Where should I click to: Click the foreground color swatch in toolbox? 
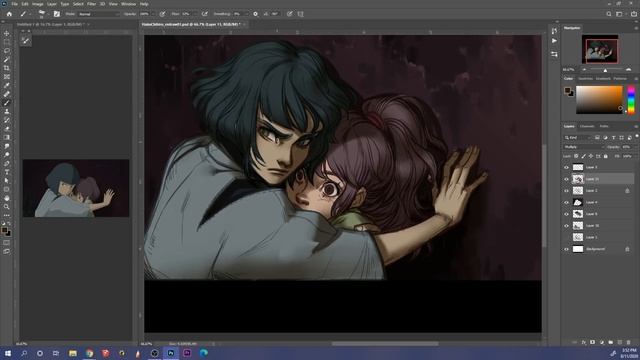4,231
